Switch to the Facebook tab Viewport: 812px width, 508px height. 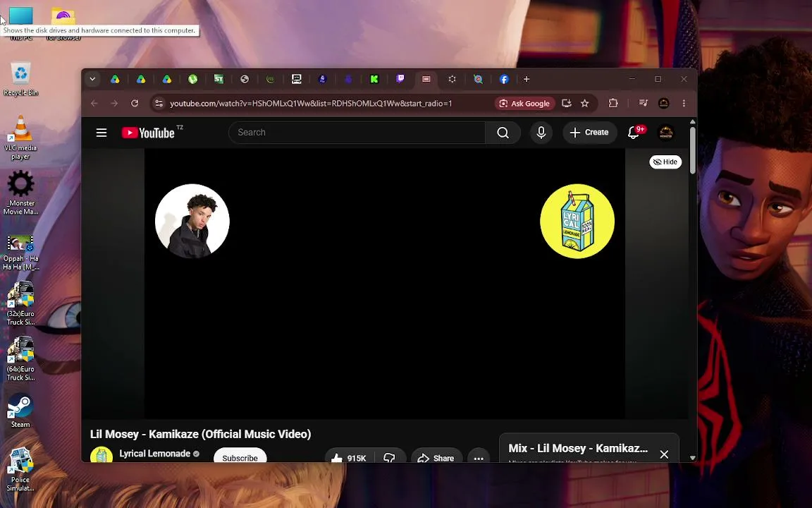(504, 79)
